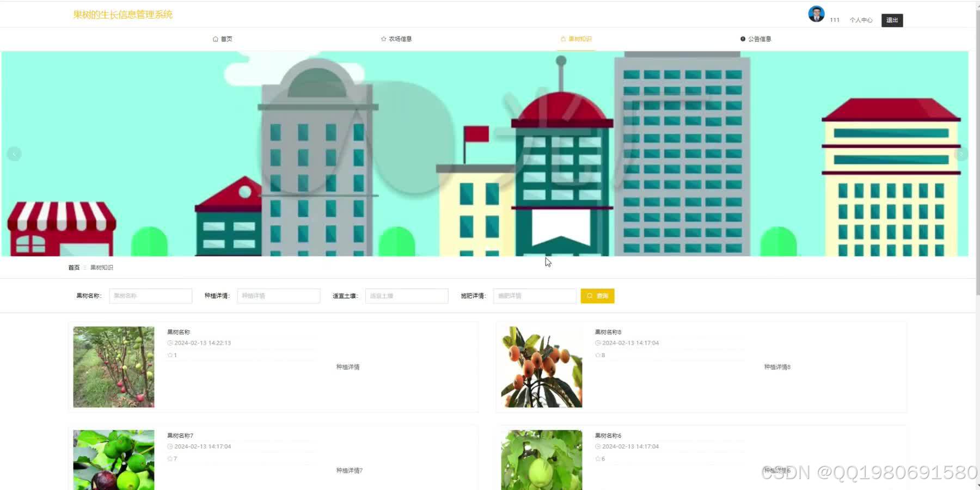Toggle the star on 果树名称6 card
The height and width of the screenshot is (490, 980).
597,459
